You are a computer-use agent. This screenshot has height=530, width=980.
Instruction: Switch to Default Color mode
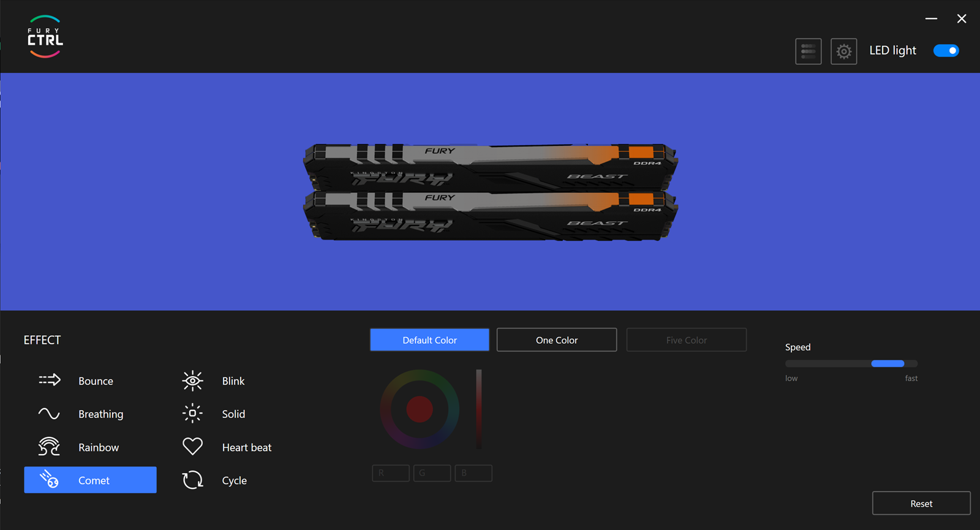pos(429,339)
